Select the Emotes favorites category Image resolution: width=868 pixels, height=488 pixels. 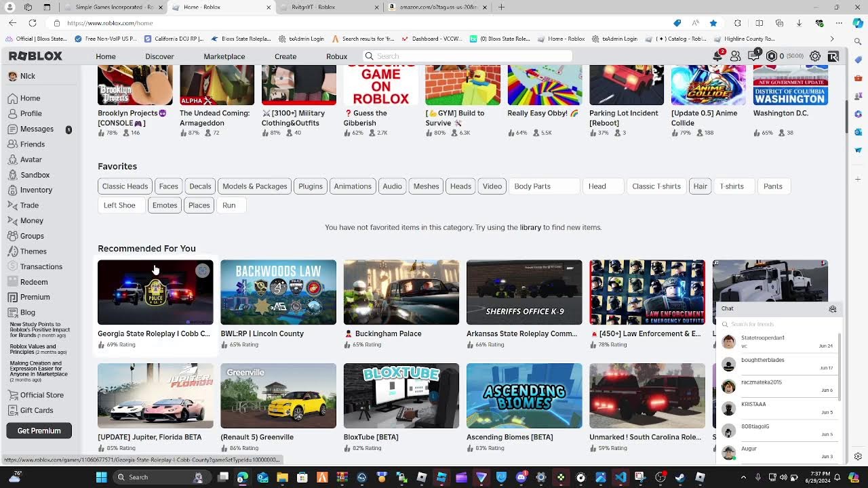pos(165,205)
